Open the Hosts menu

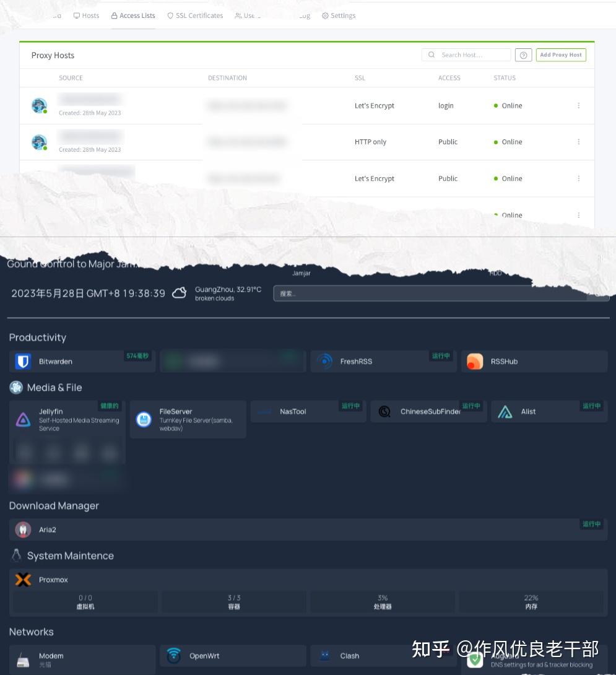pos(86,15)
